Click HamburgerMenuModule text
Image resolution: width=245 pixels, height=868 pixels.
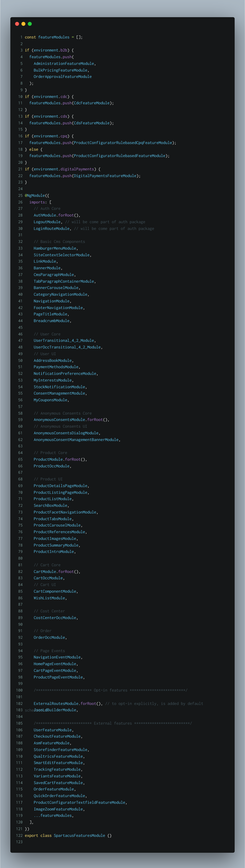point(55,248)
